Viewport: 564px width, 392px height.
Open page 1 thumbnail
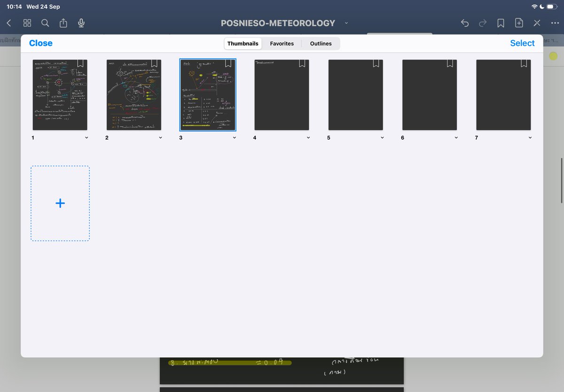pyautogui.click(x=60, y=95)
